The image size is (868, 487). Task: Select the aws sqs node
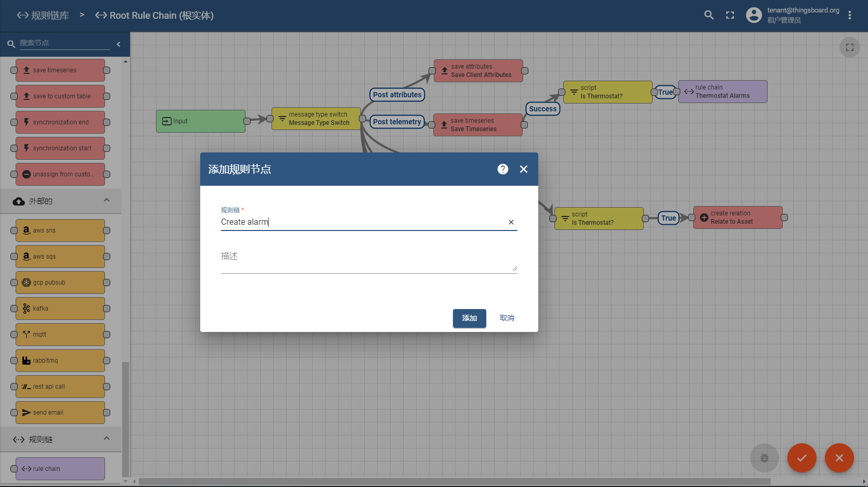[x=60, y=257]
